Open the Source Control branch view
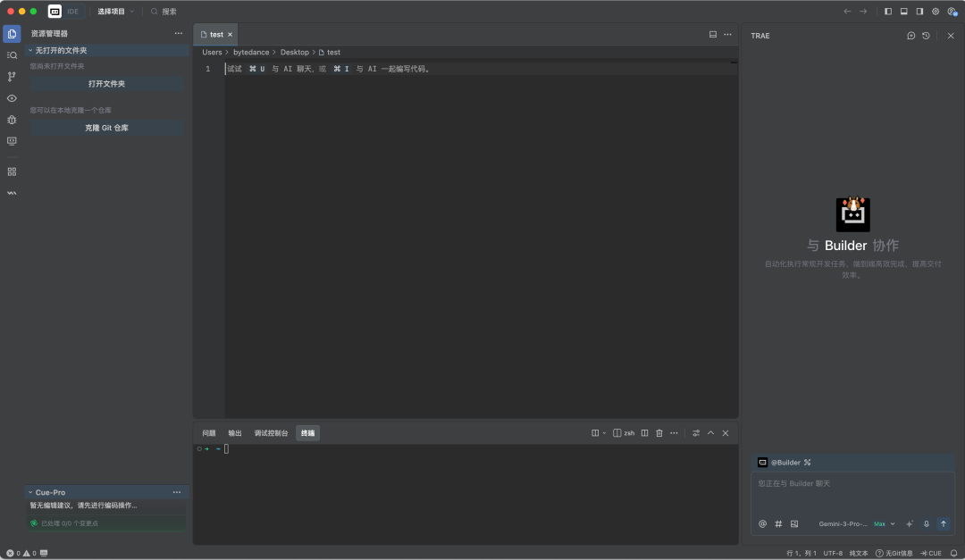This screenshot has height=560, width=965. pos(12,76)
